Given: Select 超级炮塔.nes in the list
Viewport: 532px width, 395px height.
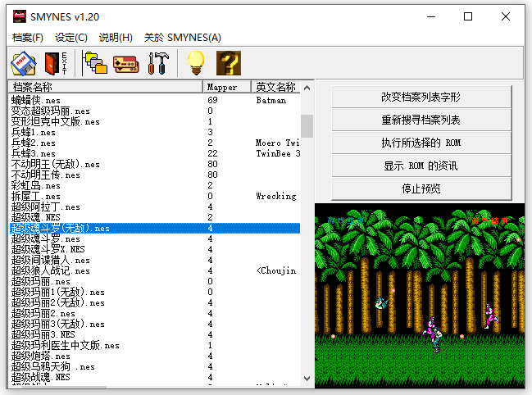Looking at the screenshot, I should click(x=41, y=356).
